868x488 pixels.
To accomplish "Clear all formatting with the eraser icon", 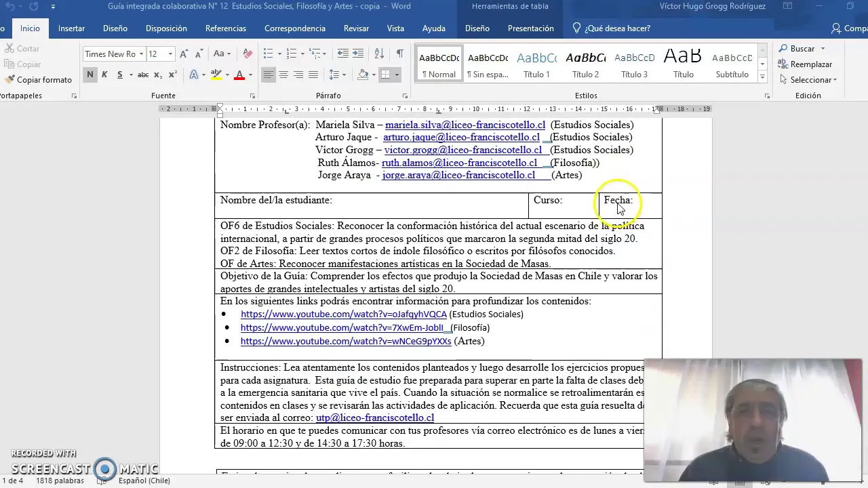I will click(x=248, y=54).
